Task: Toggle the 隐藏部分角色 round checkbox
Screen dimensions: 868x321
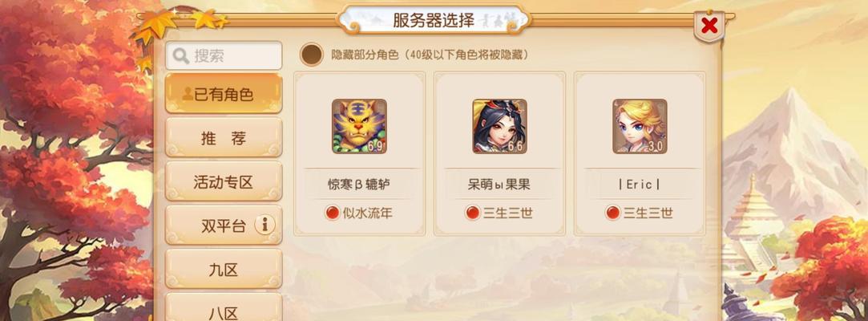Action: (x=312, y=55)
